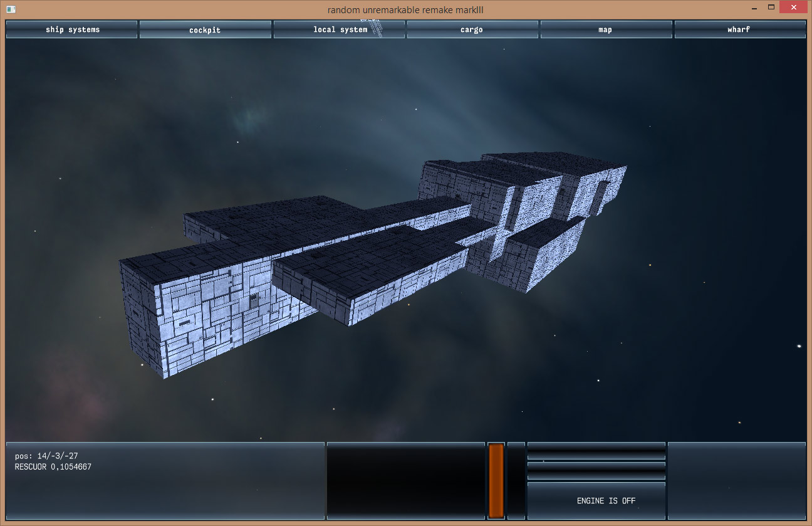Open the ship systems tab

pyautogui.click(x=72, y=29)
